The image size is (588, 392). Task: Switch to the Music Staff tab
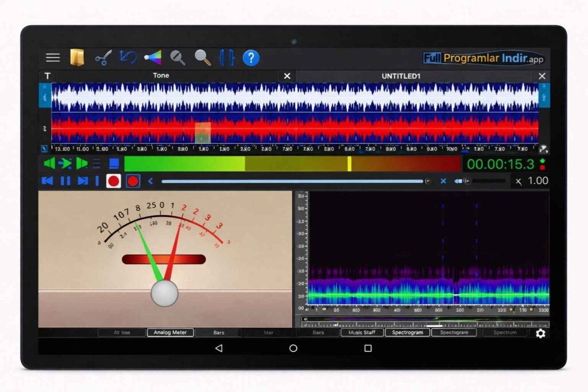pyautogui.click(x=362, y=332)
